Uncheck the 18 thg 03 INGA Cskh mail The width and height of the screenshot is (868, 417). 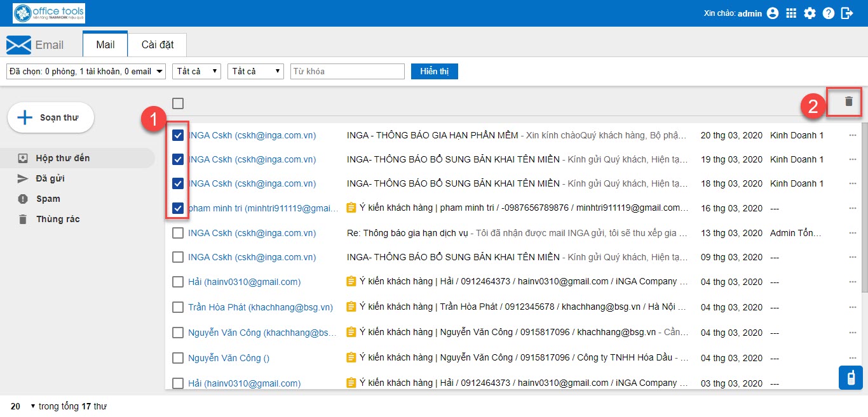pyautogui.click(x=178, y=183)
